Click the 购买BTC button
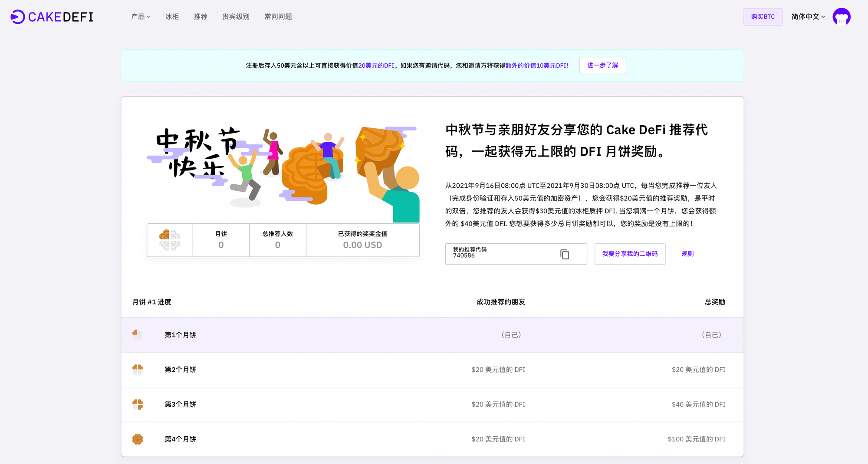 pyautogui.click(x=763, y=16)
